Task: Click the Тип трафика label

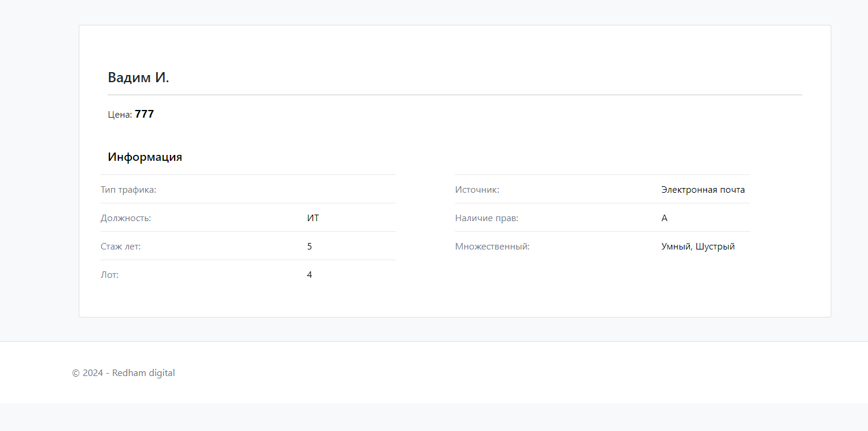Action: pyautogui.click(x=128, y=190)
